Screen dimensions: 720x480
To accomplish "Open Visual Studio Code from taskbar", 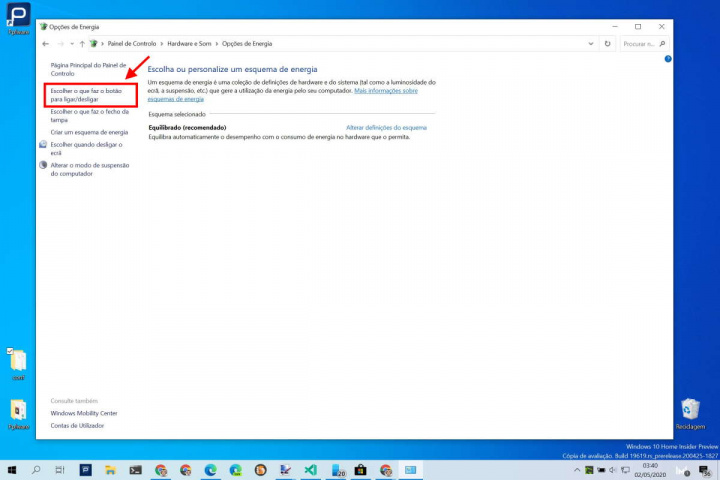I will pos(311,469).
